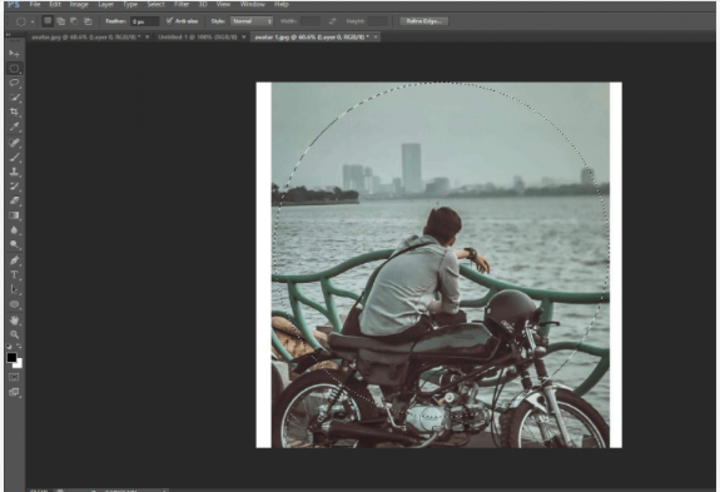Image resolution: width=720 pixels, height=492 pixels.
Task: Select the Blur tool
Action: (14, 230)
